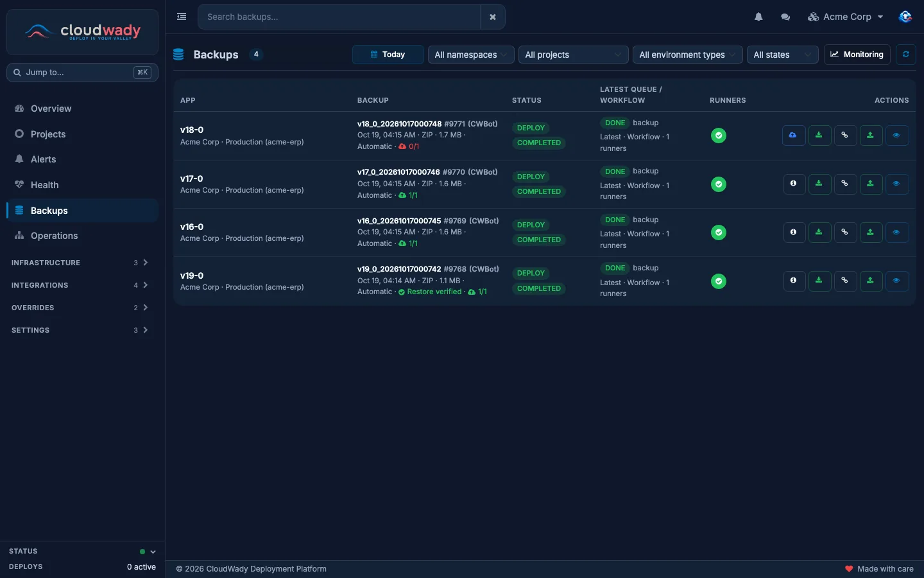Click the user avatar icon in top right
The width and height of the screenshot is (924, 578).
click(x=905, y=17)
